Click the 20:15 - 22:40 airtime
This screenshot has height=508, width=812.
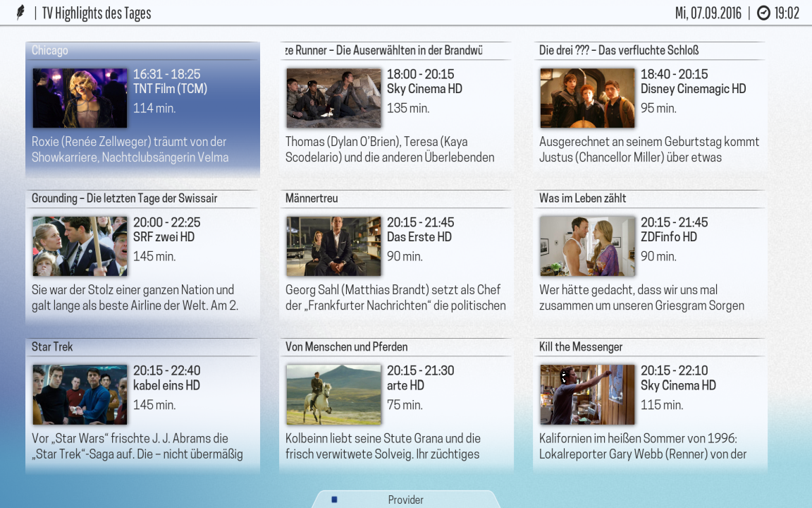point(167,370)
